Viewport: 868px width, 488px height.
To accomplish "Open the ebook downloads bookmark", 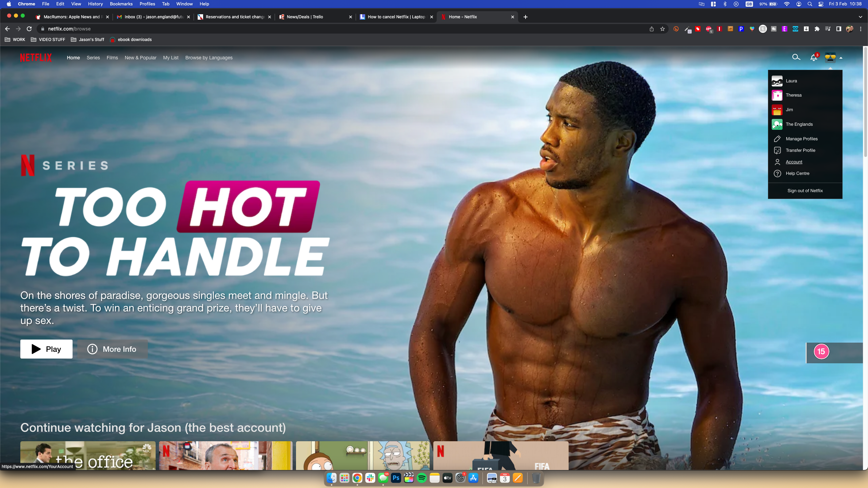I will [x=131, y=40].
